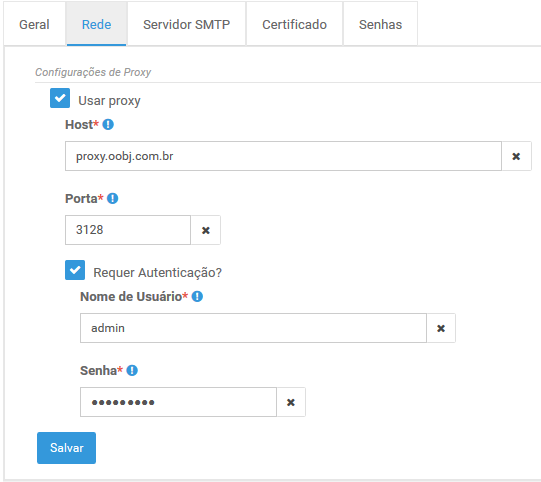Open the Geral tab
Viewport: 541px width, 482px height.
[34, 24]
